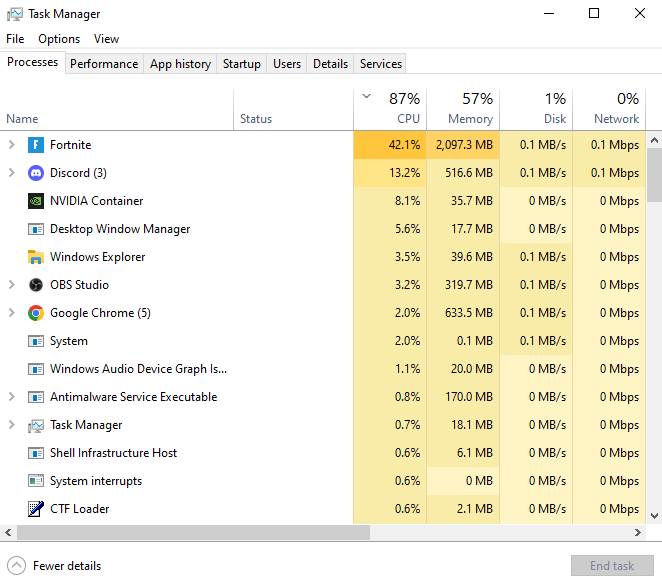Expand the Antimalware Service Executable group
The height and width of the screenshot is (579, 662).
pyautogui.click(x=12, y=397)
